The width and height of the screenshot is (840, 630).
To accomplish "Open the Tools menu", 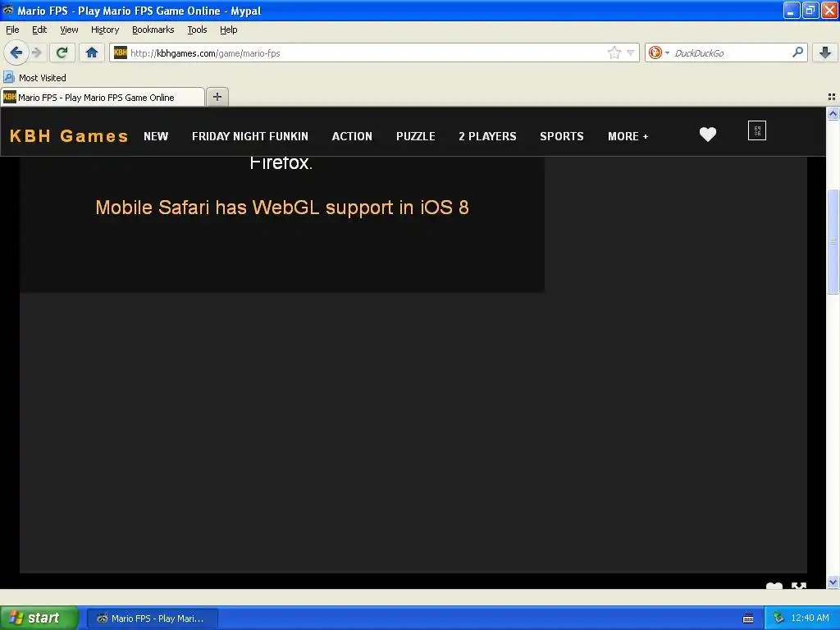I will (197, 30).
